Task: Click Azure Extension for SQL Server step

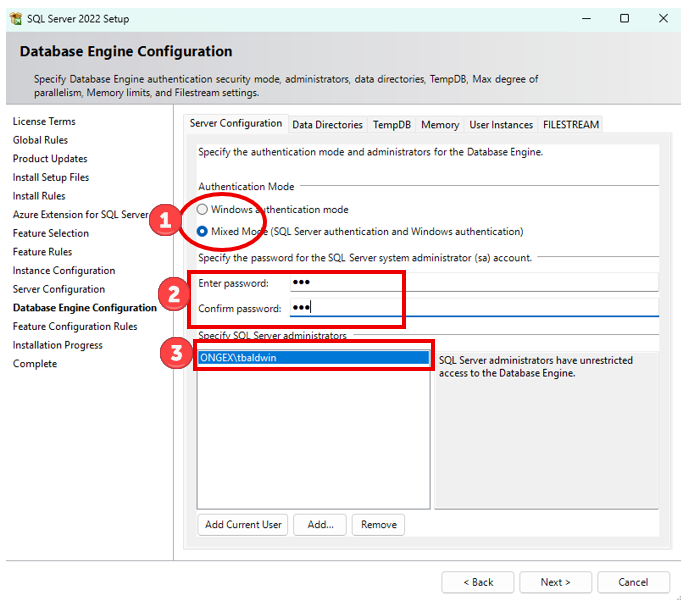Action: click(x=80, y=215)
